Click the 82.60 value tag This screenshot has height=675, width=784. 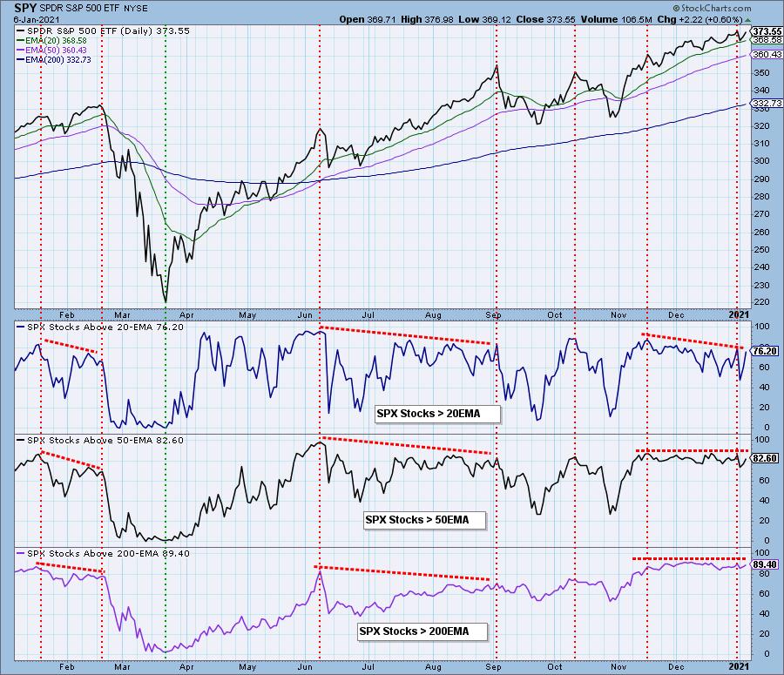pos(766,458)
